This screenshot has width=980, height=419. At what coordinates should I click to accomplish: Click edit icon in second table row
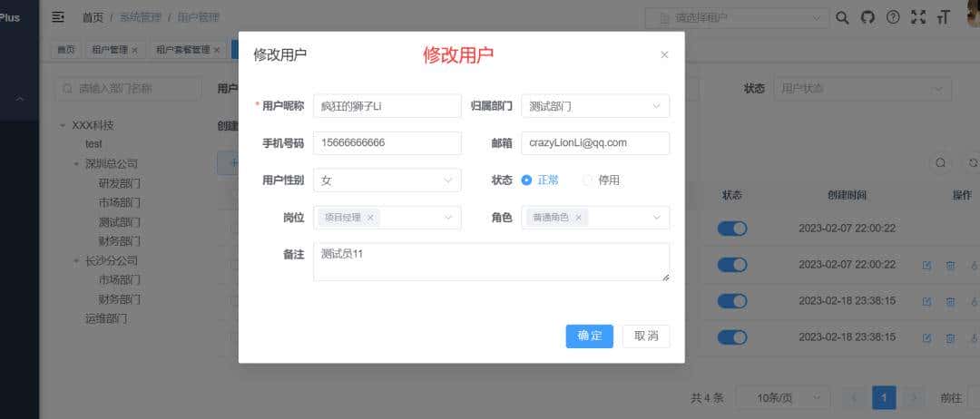(x=926, y=266)
